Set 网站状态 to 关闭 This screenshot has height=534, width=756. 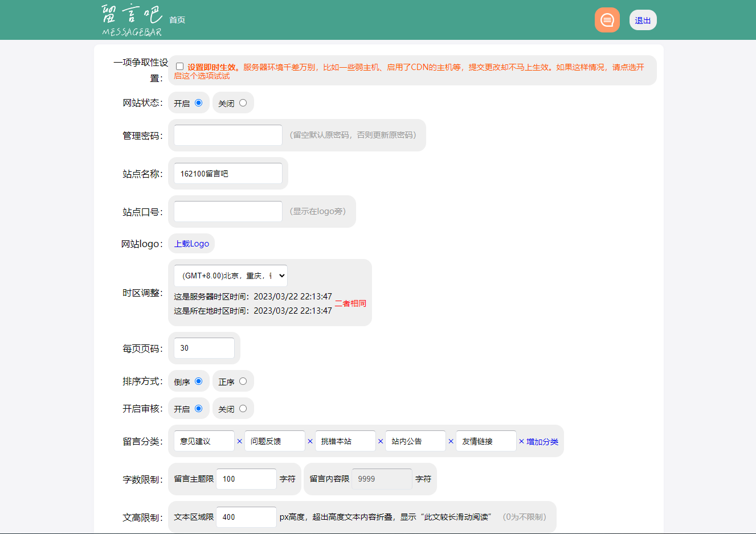243,103
